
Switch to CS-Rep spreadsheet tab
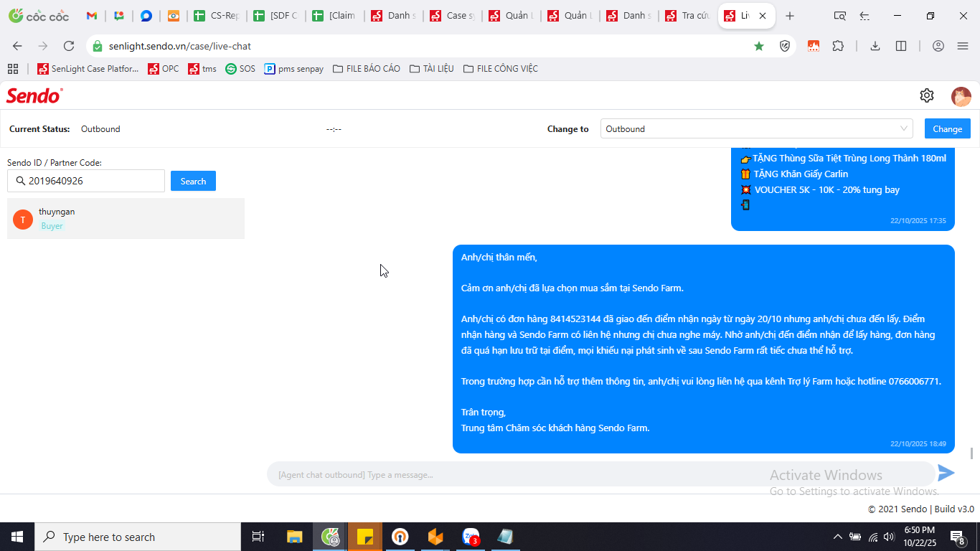click(x=217, y=16)
